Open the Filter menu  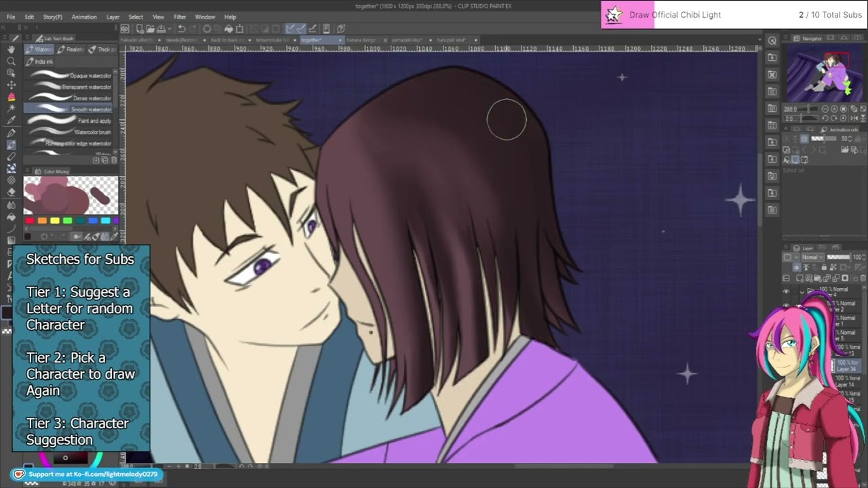180,17
